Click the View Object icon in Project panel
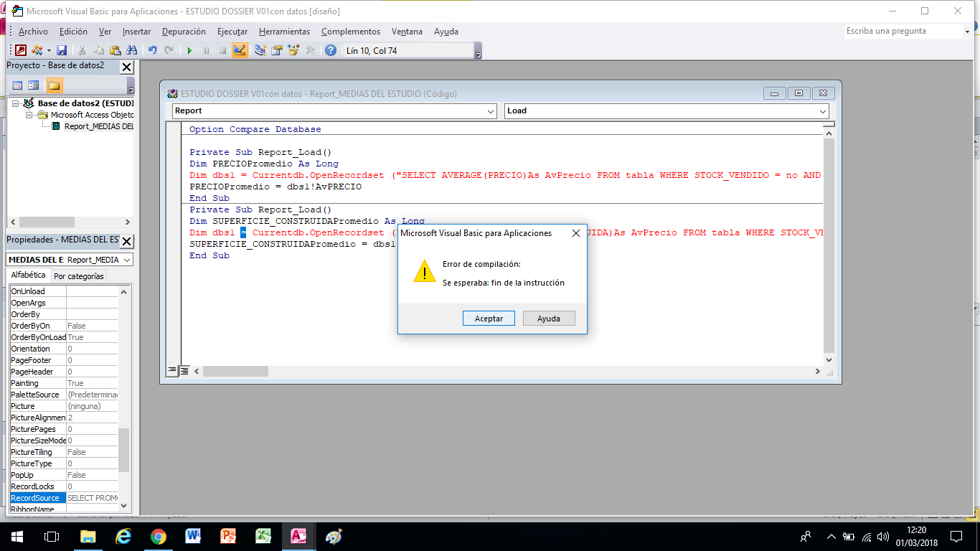 [x=33, y=85]
